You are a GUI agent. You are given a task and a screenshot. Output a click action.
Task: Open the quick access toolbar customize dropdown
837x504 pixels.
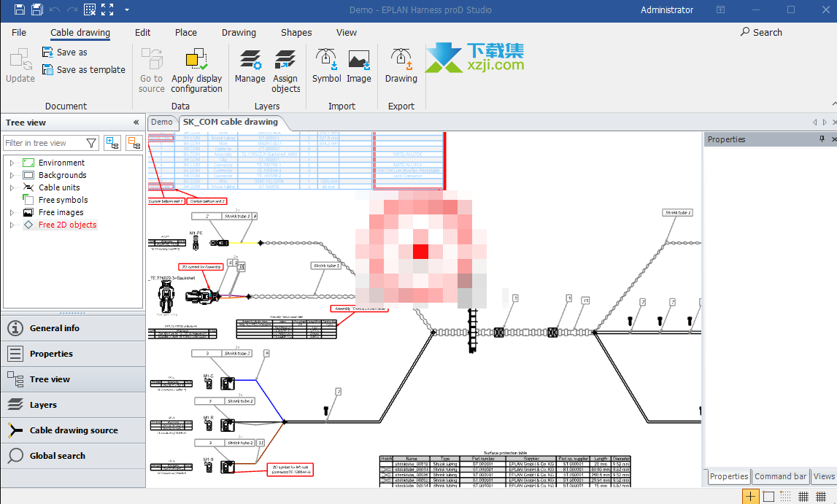(x=126, y=9)
